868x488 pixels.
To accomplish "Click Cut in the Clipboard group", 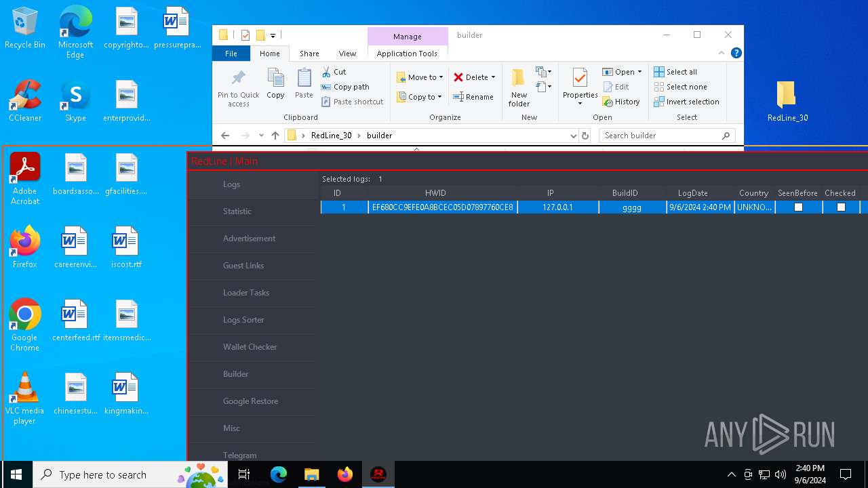I will click(334, 72).
